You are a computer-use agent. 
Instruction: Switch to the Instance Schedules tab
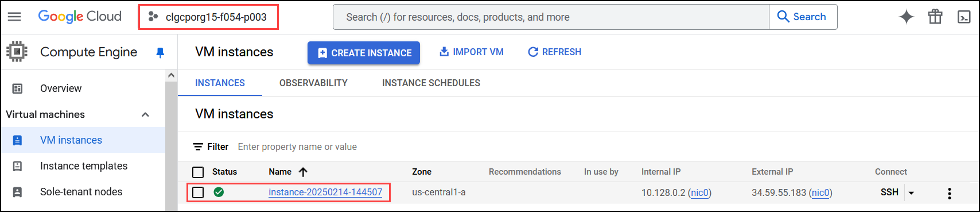[431, 83]
